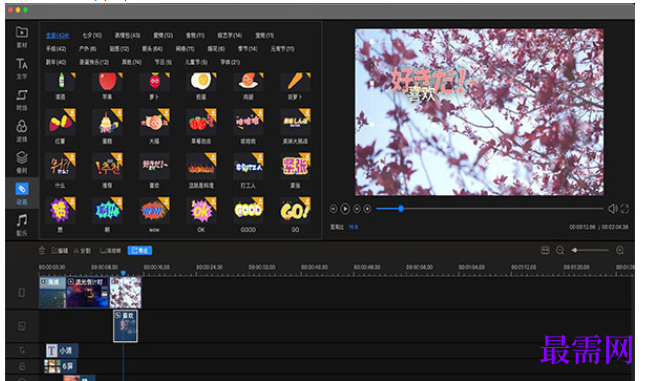652x381 pixels.
Task: Delete selected clip with the trash icon
Action: (x=42, y=250)
